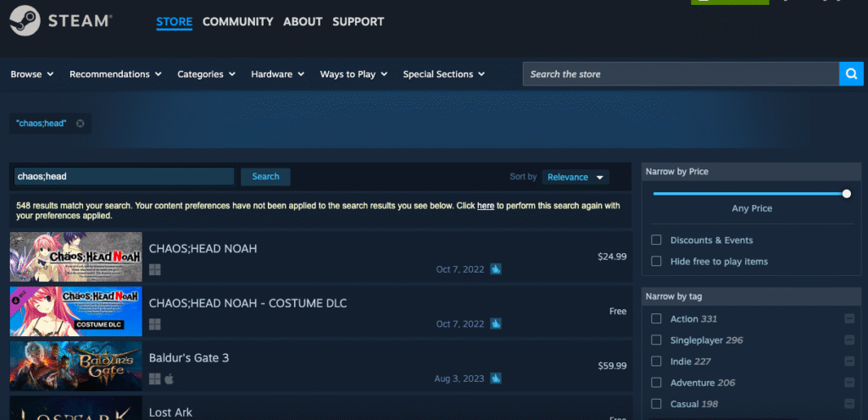The width and height of the screenshot is (868, 420).
Task: Exclude the Indie tag with minus icon
Action: coord(849,362)
